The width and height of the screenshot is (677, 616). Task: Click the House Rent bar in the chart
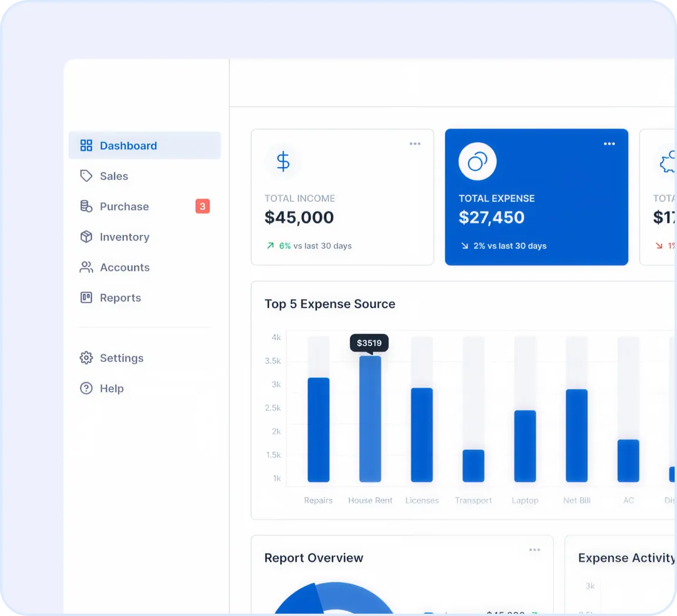click(370, 419)
